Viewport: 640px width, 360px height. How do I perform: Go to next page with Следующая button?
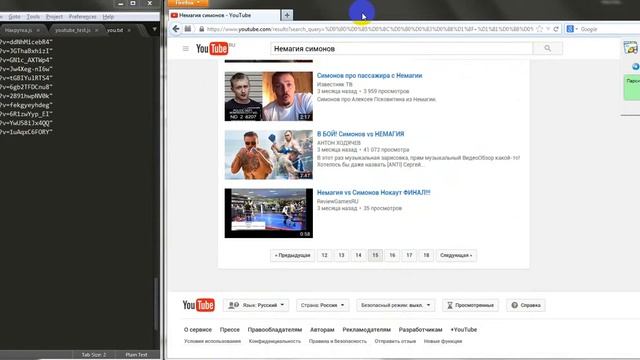click(x=456, y=256)
